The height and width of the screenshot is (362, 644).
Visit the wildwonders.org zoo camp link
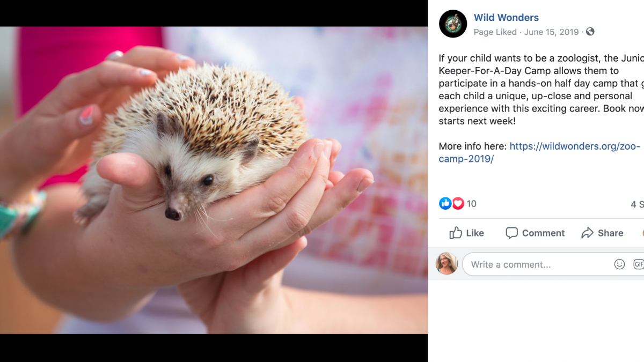coord(539,152)
